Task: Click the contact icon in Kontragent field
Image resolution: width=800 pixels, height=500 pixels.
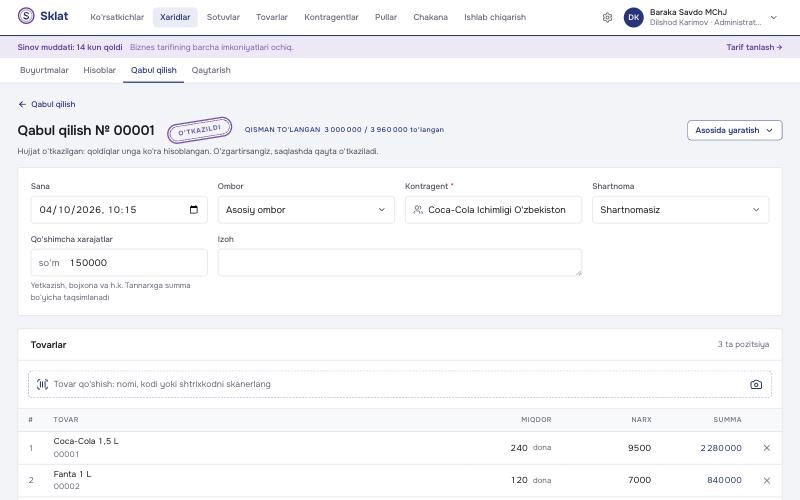Action: [x=418, y=210]
